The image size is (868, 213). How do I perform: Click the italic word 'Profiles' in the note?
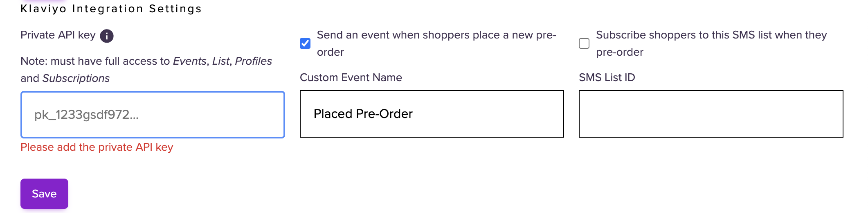coord(253,61)
